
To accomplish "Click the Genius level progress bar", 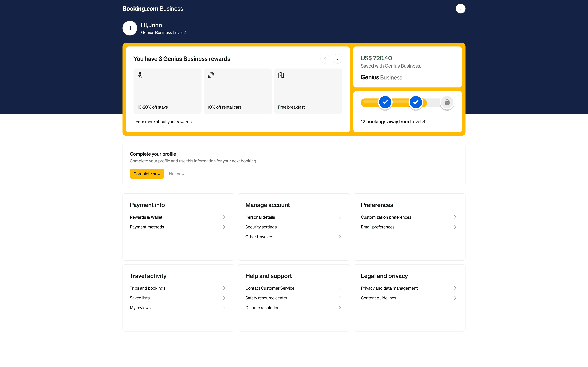I will tap(400, 103).
